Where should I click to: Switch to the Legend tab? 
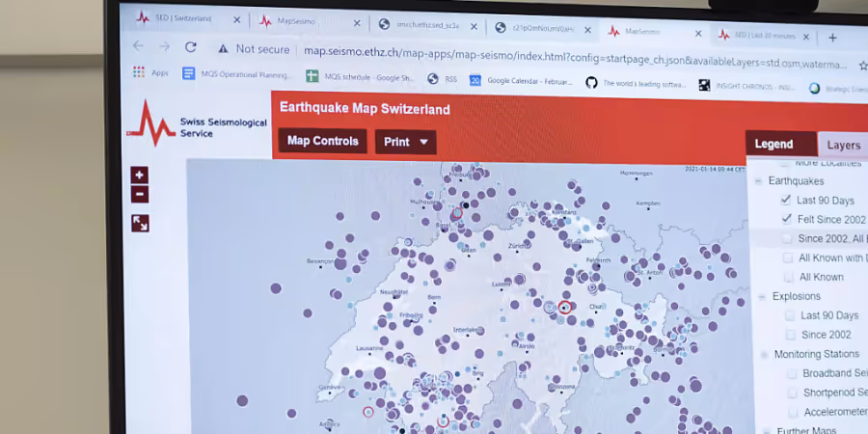773,144
